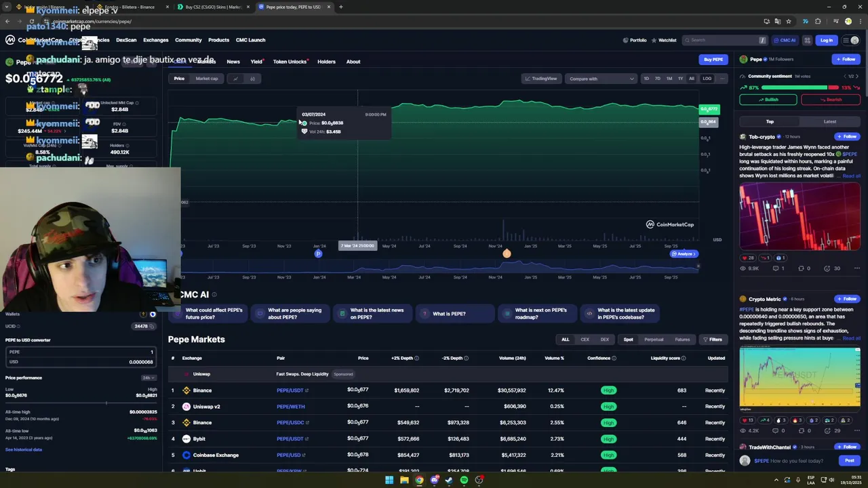Filter markets by DEX

[x=604, y=340]
